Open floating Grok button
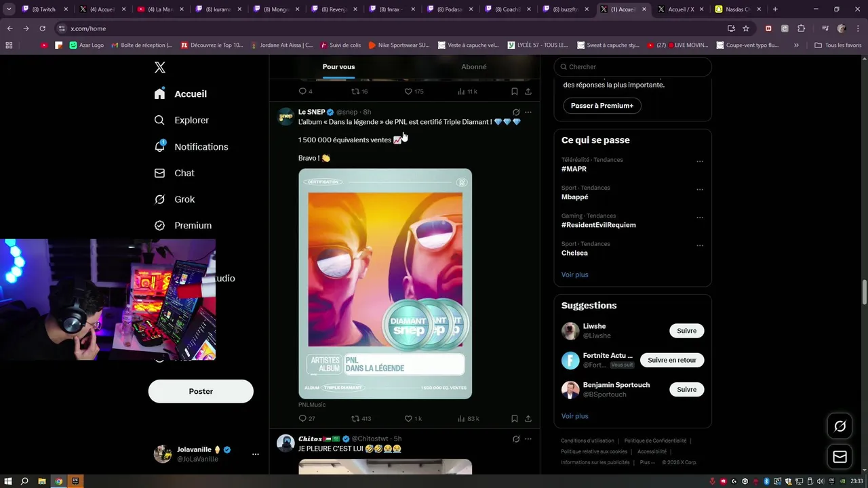This screenshot has height=488, width=868. 840,426
